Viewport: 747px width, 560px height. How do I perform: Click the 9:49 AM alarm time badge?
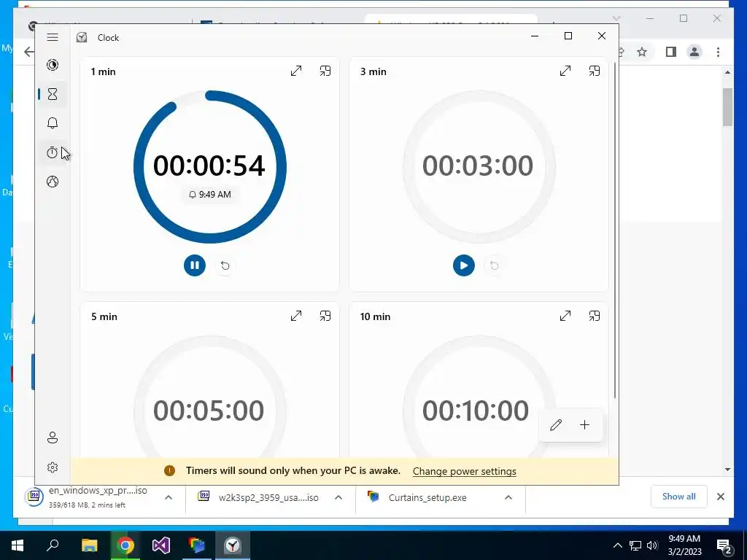click(x=210, y=194)
